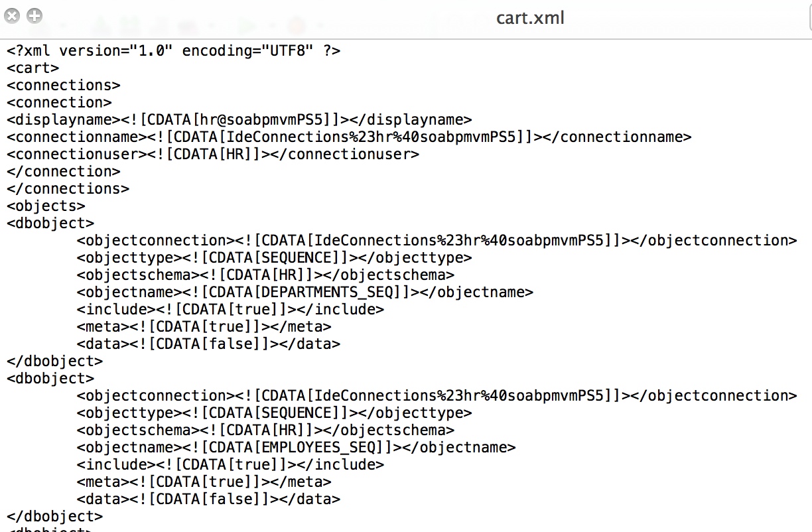
Task: Click the connectionname element line
Action: click(349, 137)
